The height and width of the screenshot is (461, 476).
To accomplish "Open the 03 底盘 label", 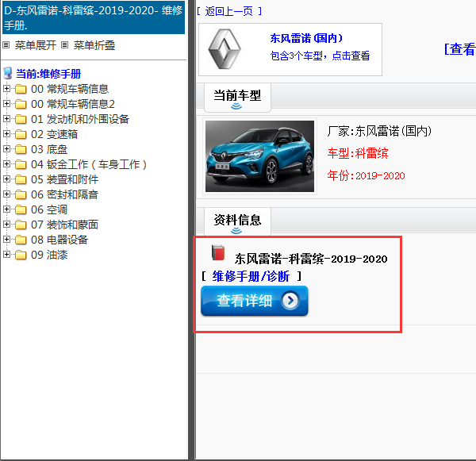I will click(49, 149).
